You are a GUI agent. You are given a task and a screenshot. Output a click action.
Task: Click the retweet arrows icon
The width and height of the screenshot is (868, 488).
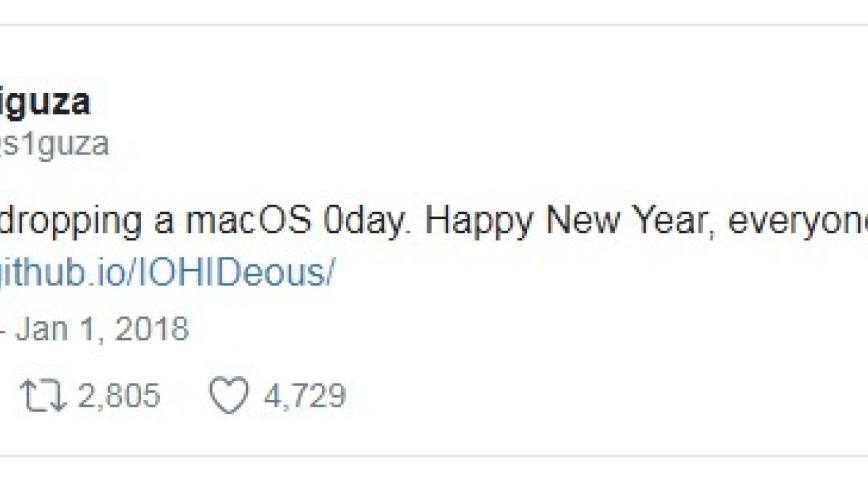point(43,396)
